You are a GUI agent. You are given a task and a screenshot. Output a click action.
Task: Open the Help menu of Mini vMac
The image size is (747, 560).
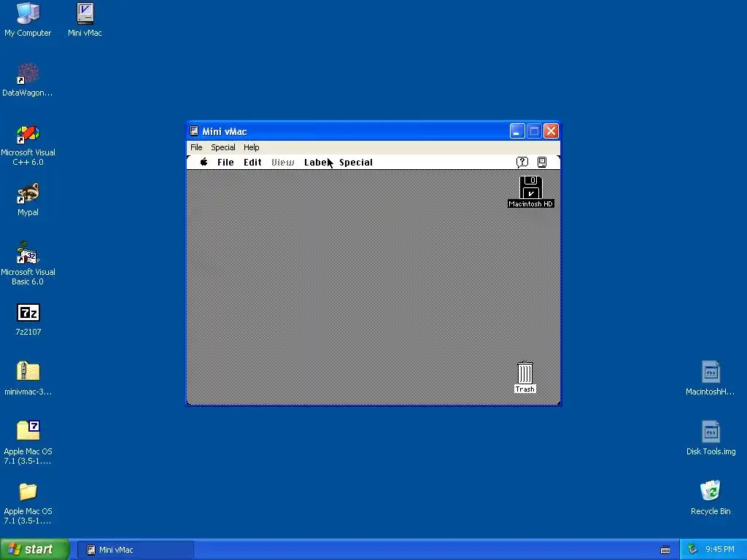[x=251, y=147]
